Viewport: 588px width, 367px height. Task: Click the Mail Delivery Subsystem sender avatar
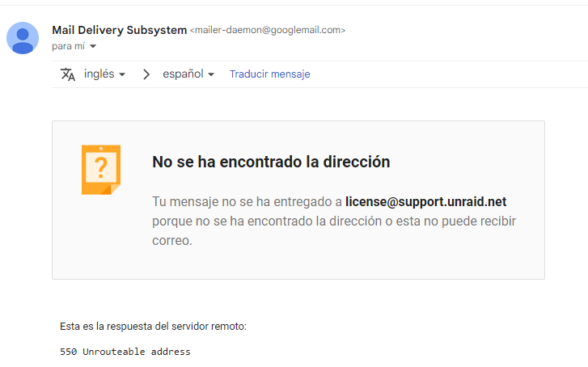[x=23, y=38]
